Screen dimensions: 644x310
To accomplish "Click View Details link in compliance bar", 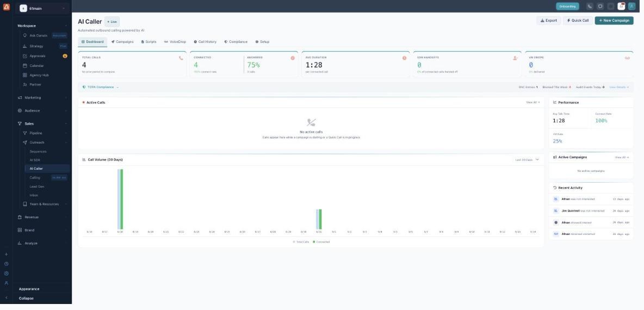I will point(619,87).
